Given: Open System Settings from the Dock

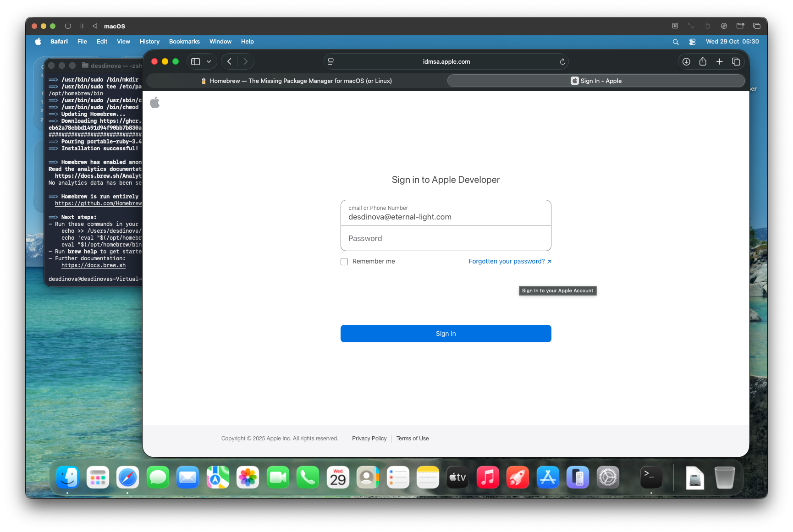Looking at the screenshot, I should [608, 477].
